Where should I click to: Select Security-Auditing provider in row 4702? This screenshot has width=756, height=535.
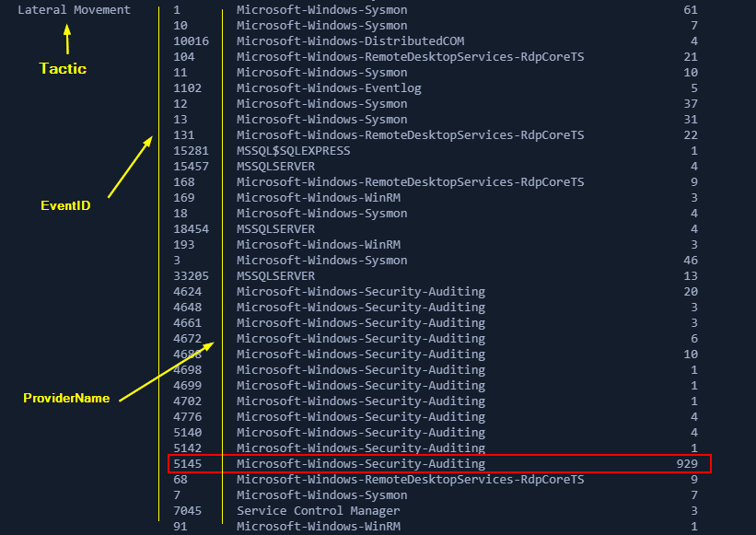361,401
